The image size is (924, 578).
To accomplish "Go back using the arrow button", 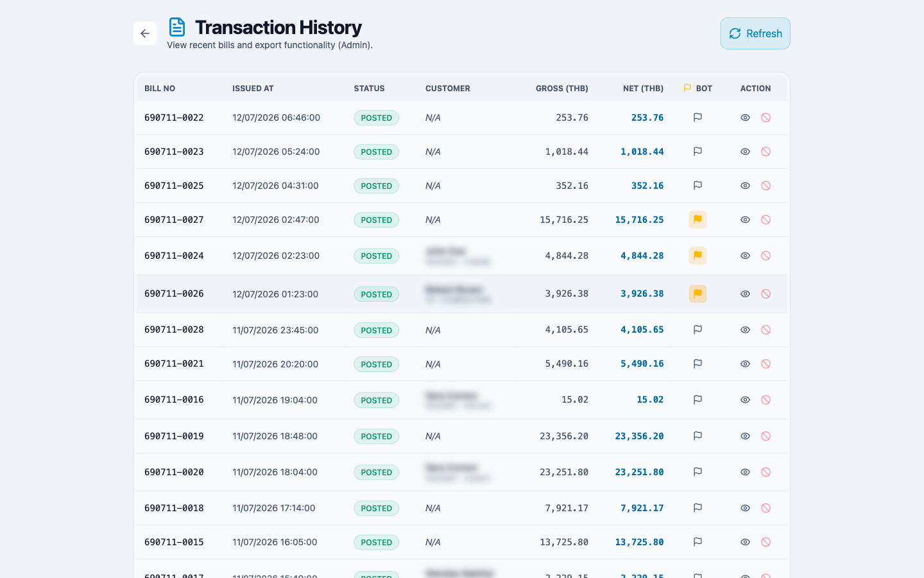I will pos(145,33).
